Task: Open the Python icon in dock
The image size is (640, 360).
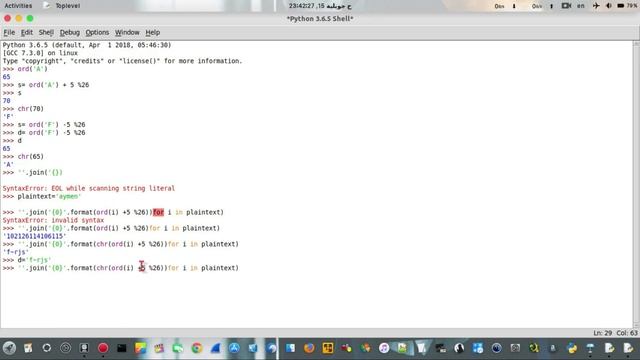Action: (x=572, y=348)
